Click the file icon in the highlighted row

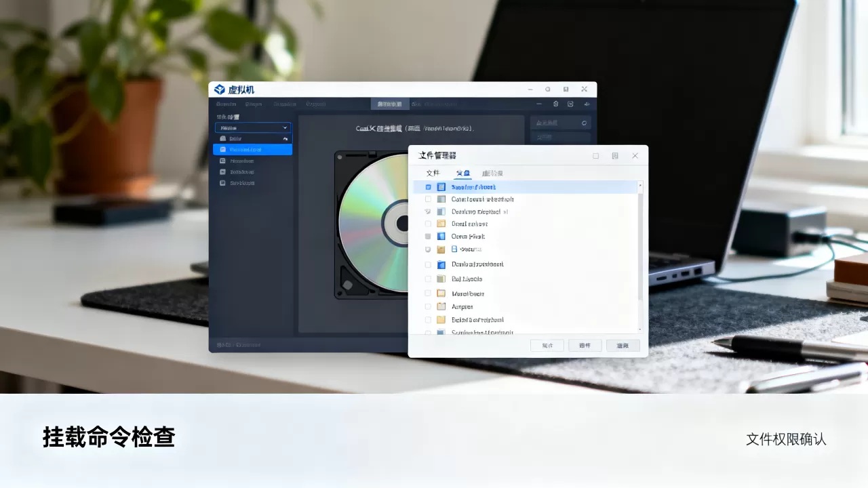click(x=441, y=187)
